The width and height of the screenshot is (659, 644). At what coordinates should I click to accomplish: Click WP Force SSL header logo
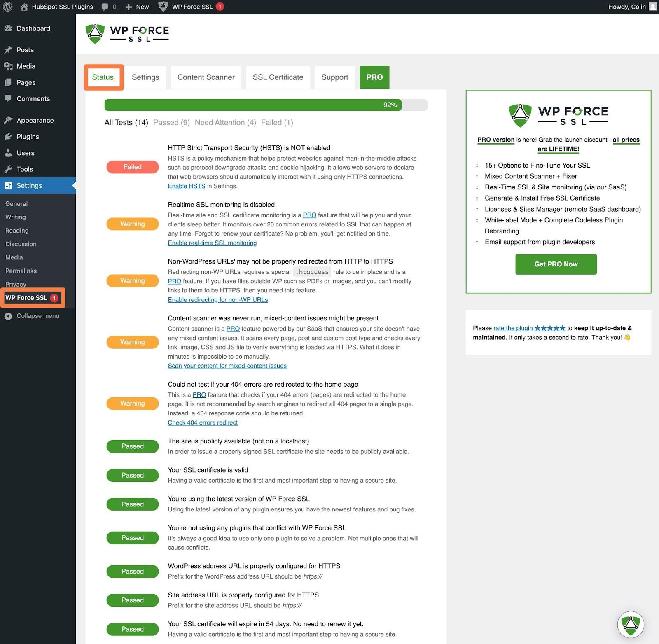(x=127, y=34)
